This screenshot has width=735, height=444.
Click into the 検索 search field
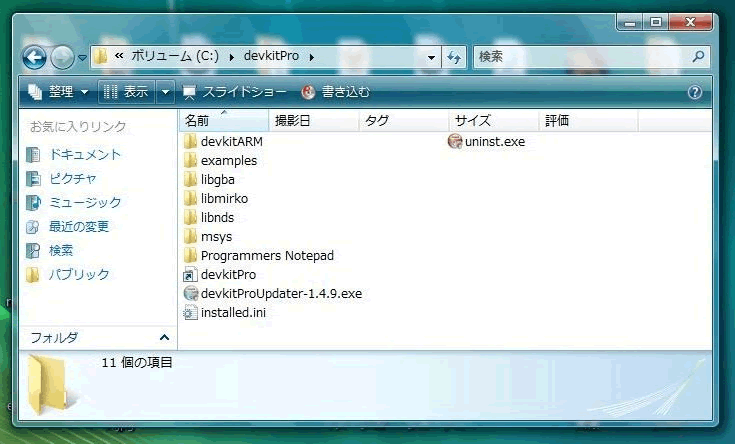click(581, 57)
